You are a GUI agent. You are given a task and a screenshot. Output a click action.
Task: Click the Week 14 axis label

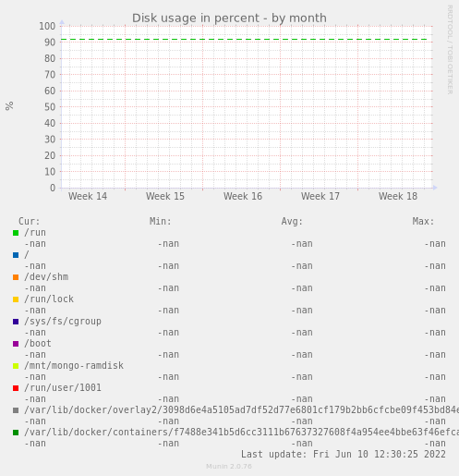(x=88, y=196)
